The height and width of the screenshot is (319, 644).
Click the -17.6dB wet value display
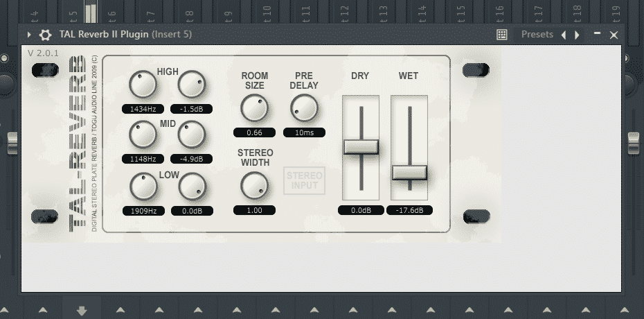click(409, 210)
